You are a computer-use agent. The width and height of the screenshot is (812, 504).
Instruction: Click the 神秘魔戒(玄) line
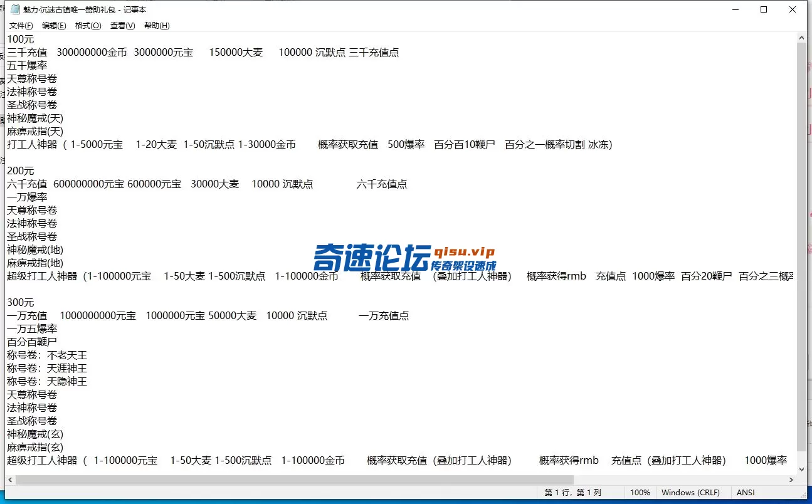tap(35, 434)
